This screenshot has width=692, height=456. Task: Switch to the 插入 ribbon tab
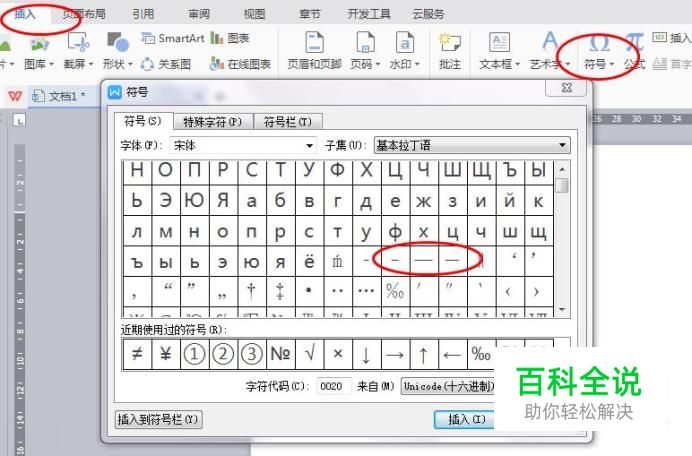point(25,14)
